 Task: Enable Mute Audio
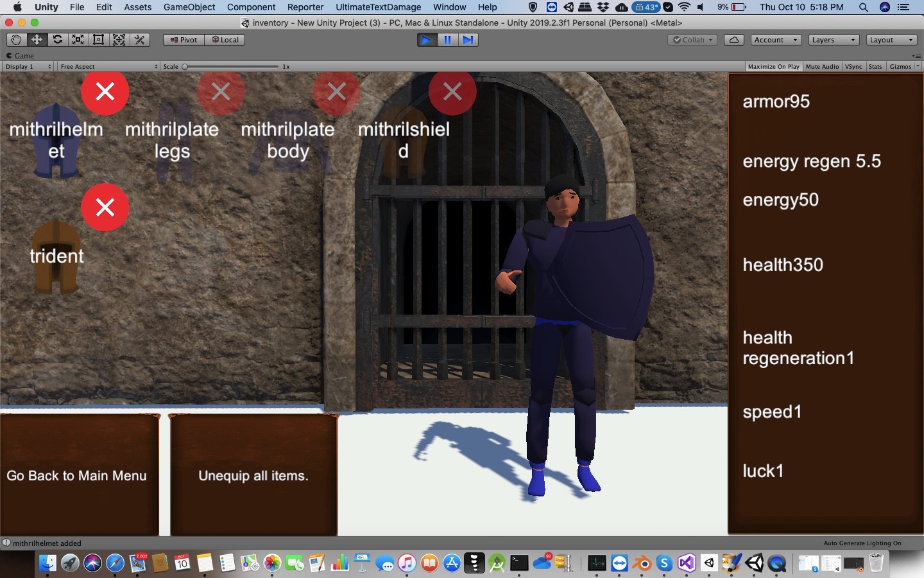click(x=823, y=67)
